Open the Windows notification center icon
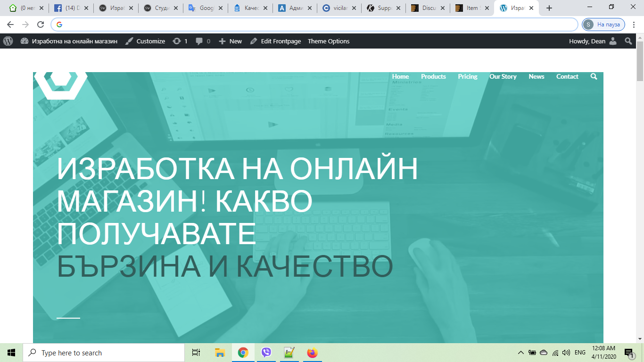This screenshot has width=644, height=362. pos(628,353)
